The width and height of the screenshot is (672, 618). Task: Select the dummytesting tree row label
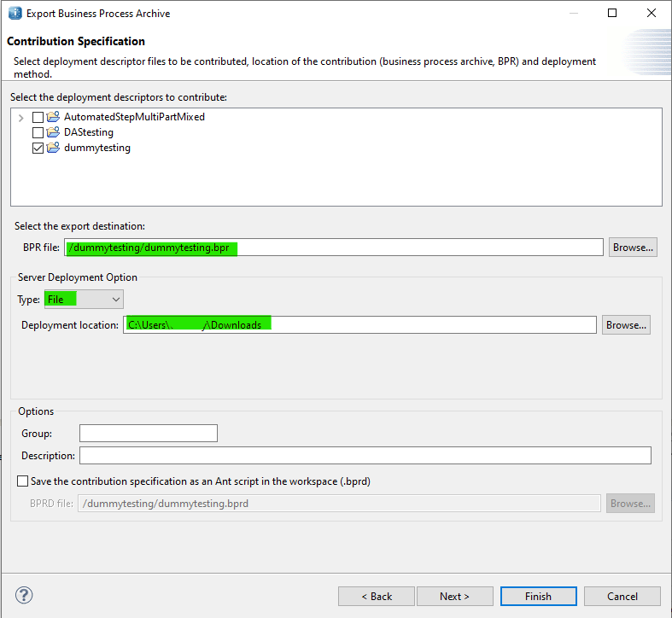(x=97, y=148)
